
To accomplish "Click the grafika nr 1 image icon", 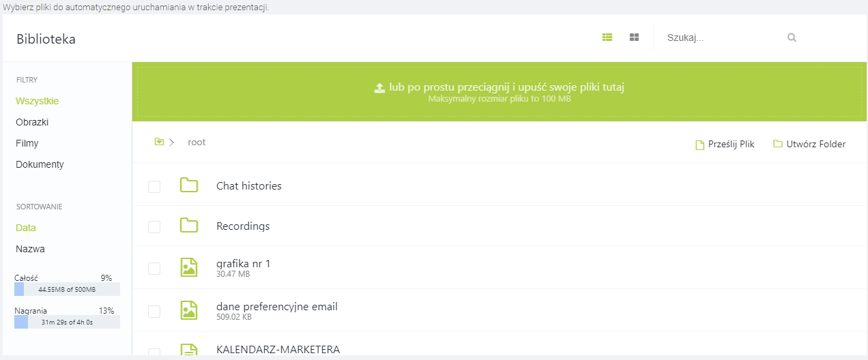I will pos(189,267).
